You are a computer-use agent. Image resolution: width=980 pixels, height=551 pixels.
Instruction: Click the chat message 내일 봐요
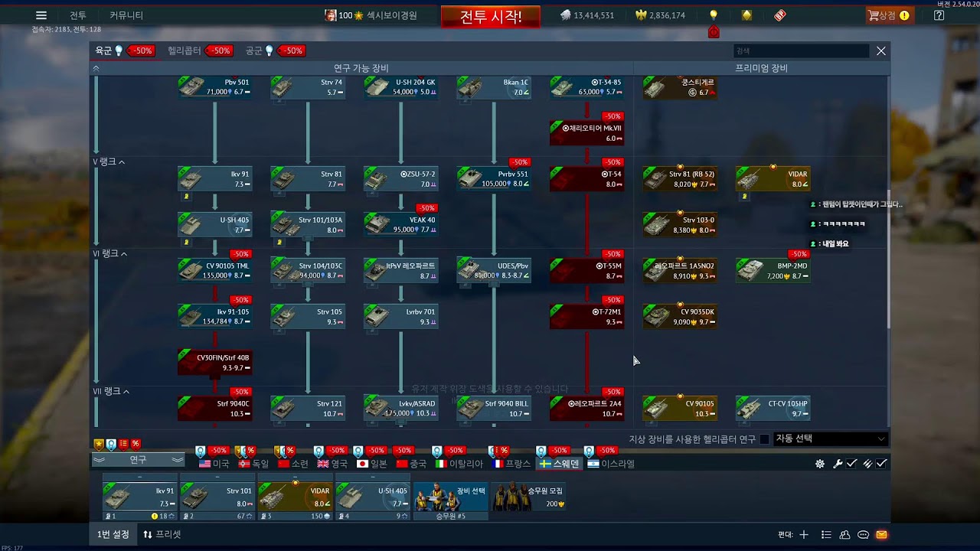coord(835,244)
